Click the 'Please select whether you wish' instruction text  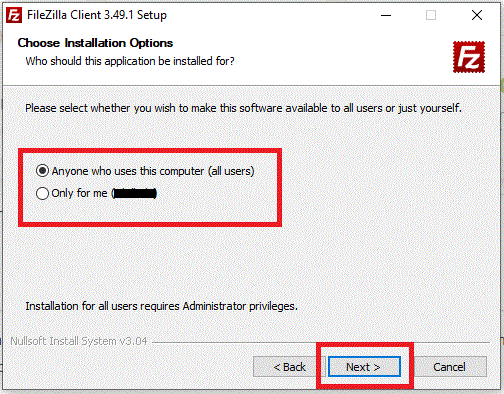tap(243, 108)
